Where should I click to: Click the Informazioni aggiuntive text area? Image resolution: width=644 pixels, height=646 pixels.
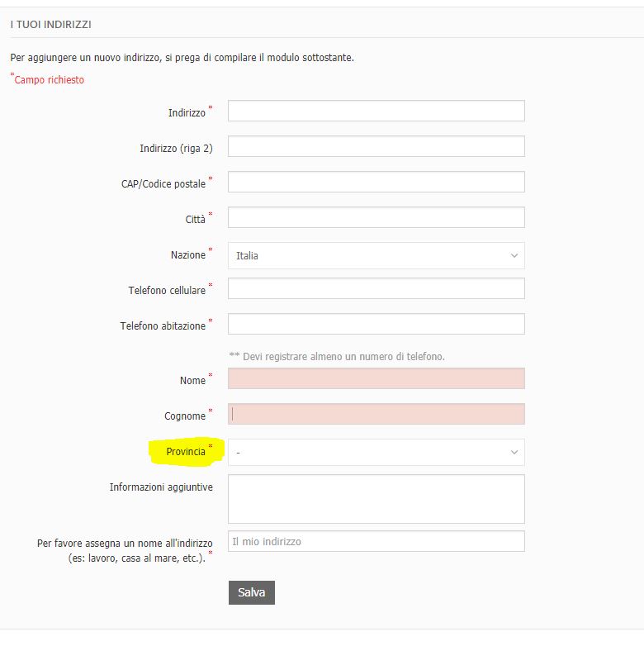376,499
